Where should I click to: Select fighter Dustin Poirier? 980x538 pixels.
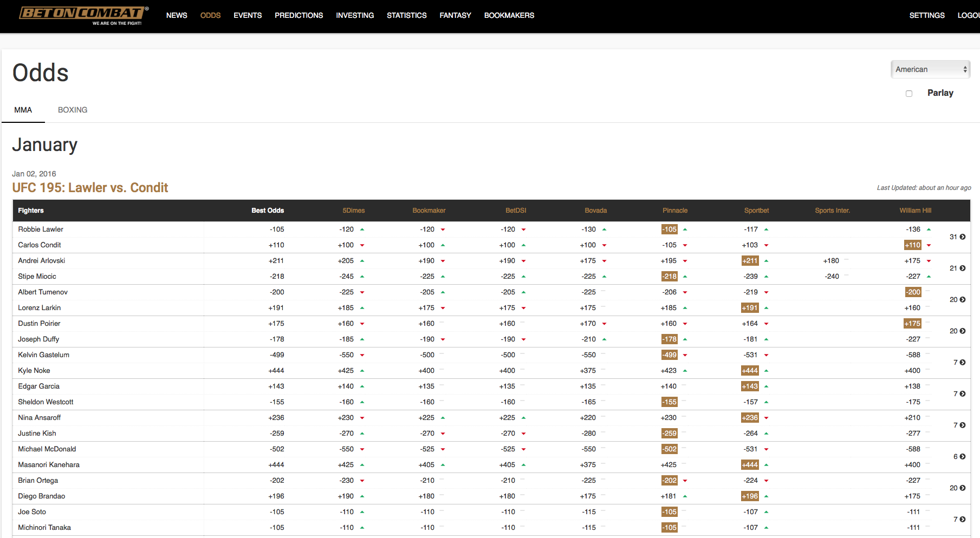(x=39, y=324)
